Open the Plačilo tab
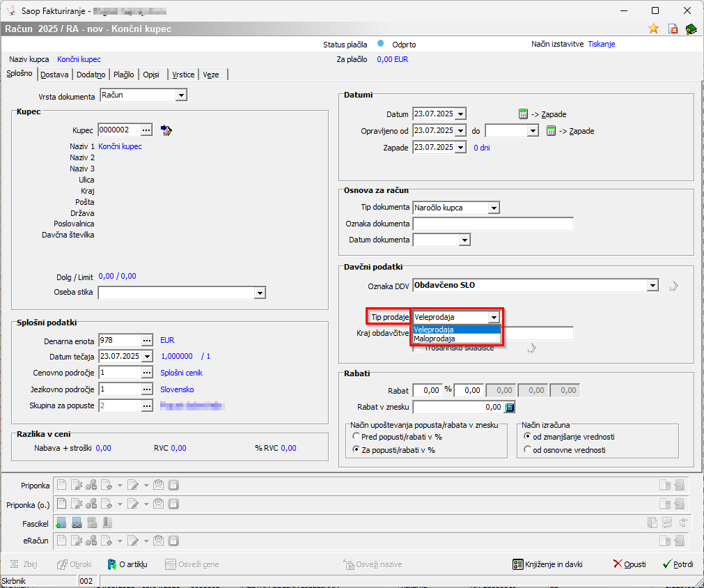This screenshot has width=704, height=588. tap(123, 75)
